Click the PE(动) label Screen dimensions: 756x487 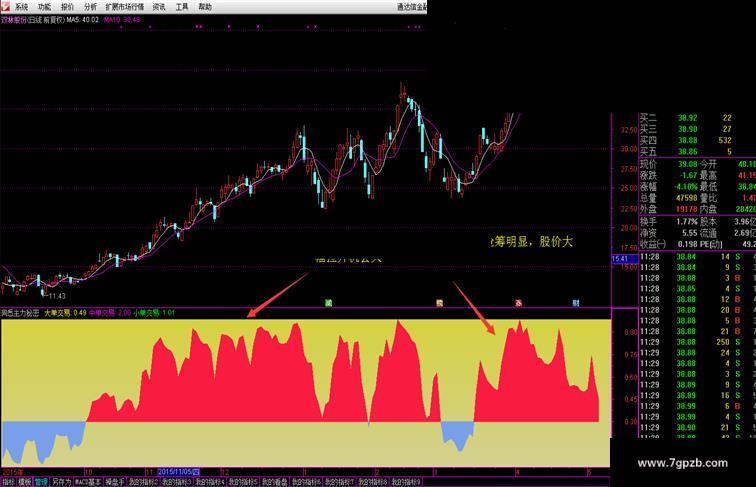point(712,244)
